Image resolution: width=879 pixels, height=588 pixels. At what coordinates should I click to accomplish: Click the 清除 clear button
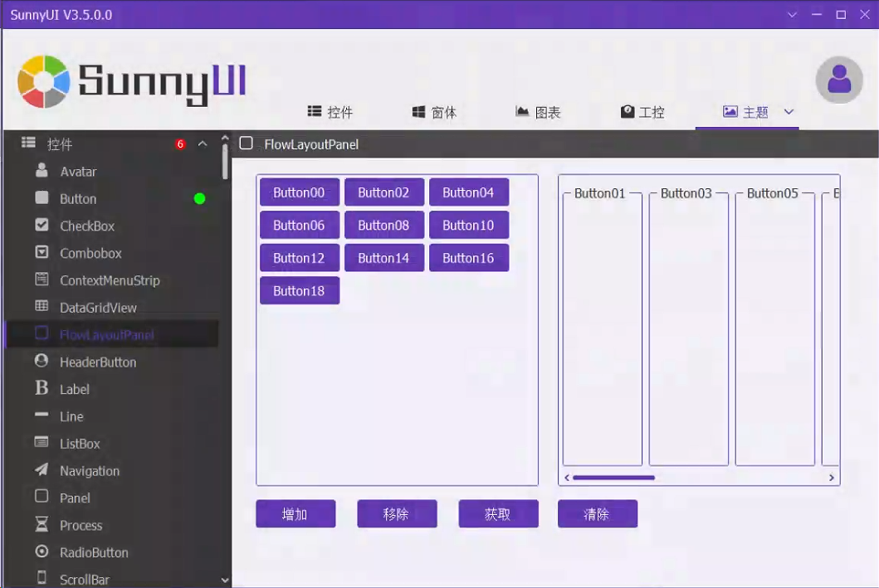(598, 513)
